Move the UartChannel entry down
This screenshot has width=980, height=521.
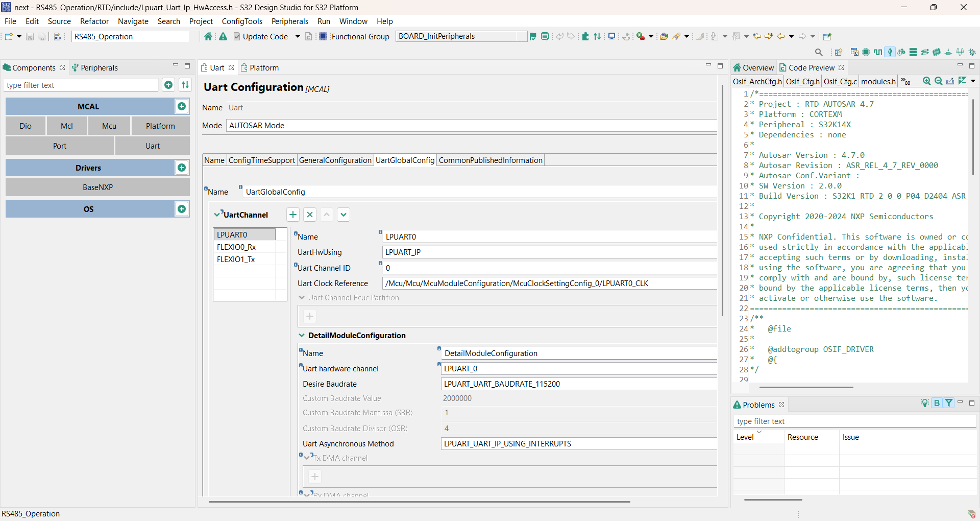point(344,215)
